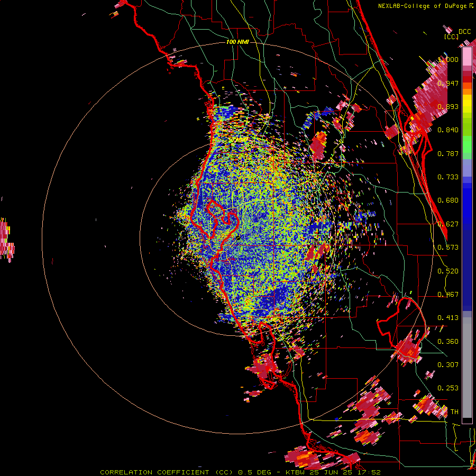This screenshot has height=476, width=476.
Task: Click the red section of the color bar
Action: tap(467, 79)
